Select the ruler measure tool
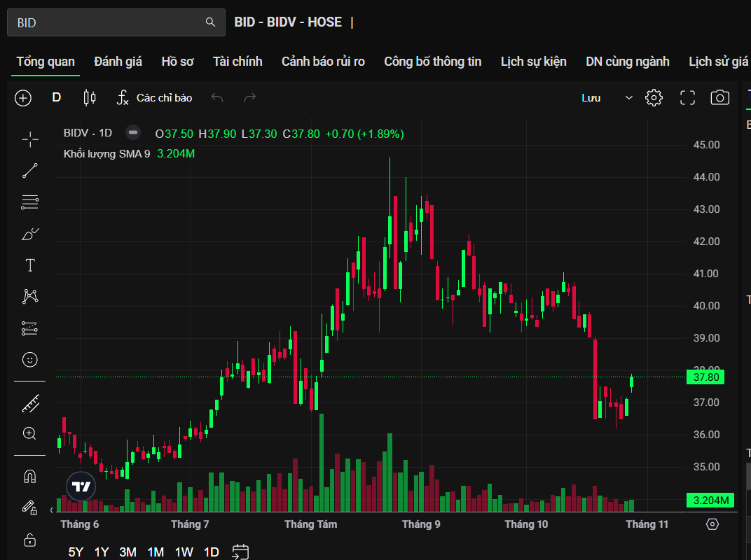Viewport: 751px width, 560px height. pyautogui.click(x=30, y=403)
